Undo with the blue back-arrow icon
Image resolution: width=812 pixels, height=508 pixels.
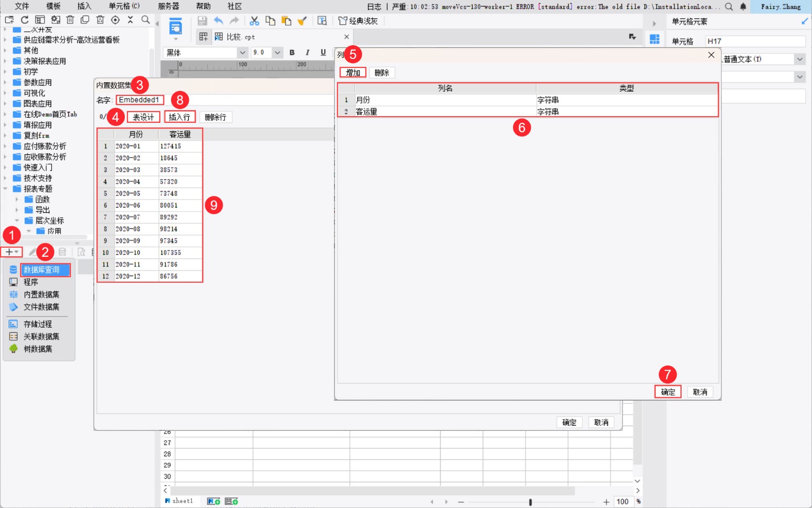218,21
